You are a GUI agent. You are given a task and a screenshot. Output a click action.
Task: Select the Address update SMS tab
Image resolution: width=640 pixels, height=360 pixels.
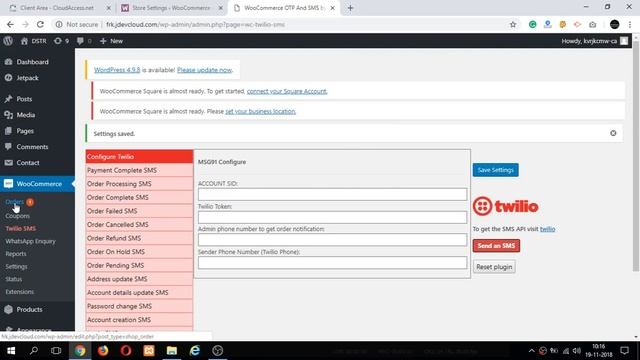tap(139, 279)
